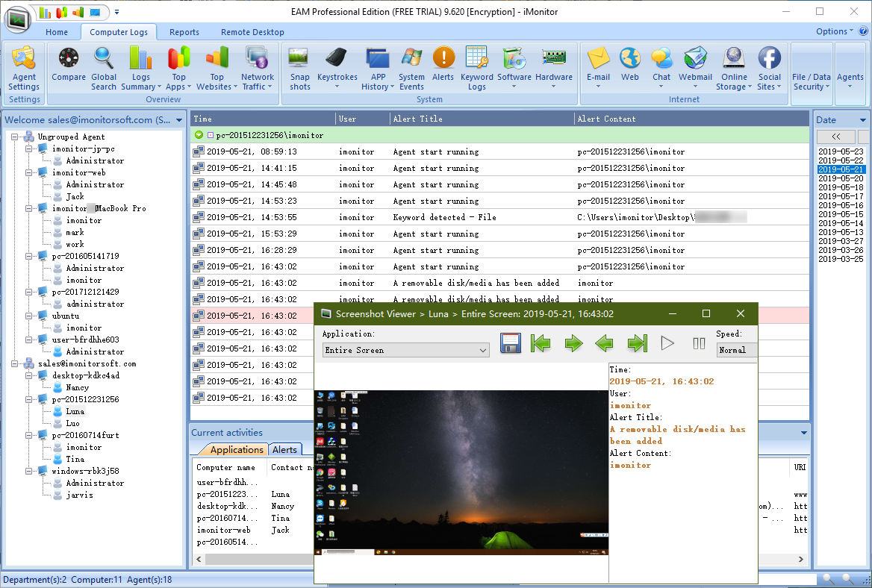Open APP History
The height and width of the screenshot is (588, 872).
coord(378,69)
